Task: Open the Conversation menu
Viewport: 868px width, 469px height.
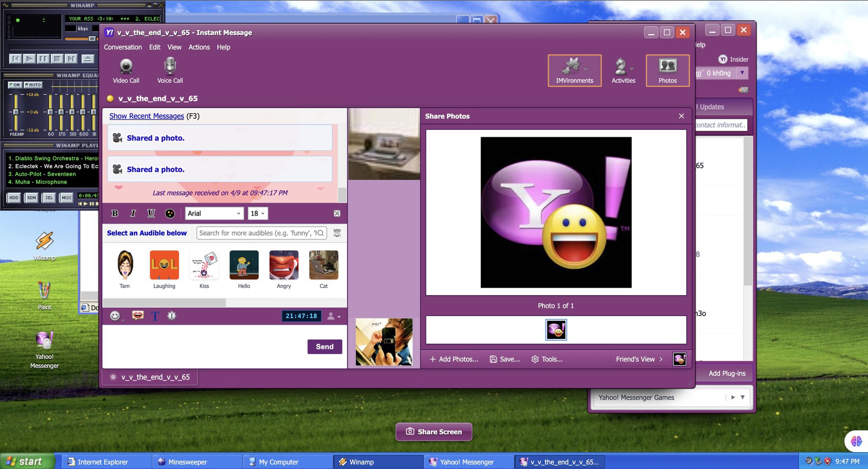Action: click(x=123, y=47)
